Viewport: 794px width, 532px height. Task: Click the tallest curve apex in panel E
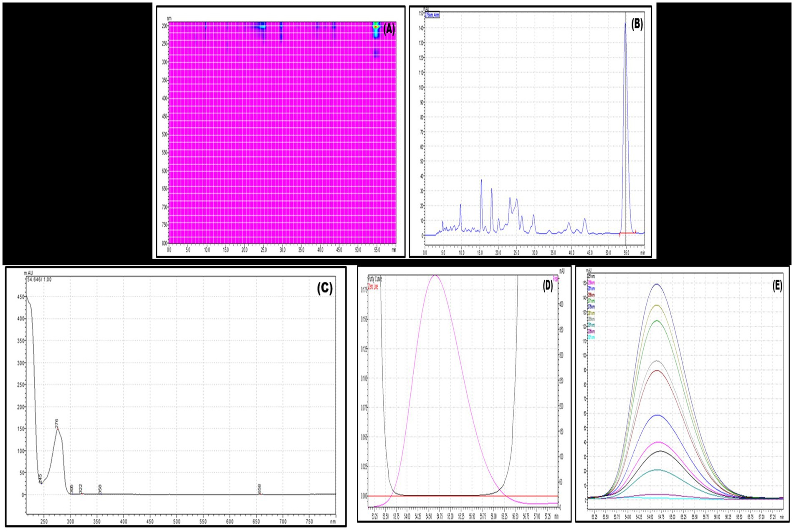click(657, 285)
